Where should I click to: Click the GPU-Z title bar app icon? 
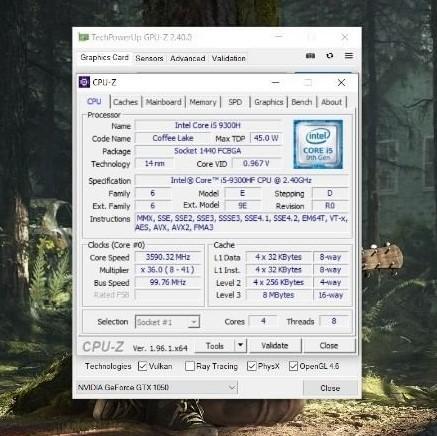click(x=83, y=37)
